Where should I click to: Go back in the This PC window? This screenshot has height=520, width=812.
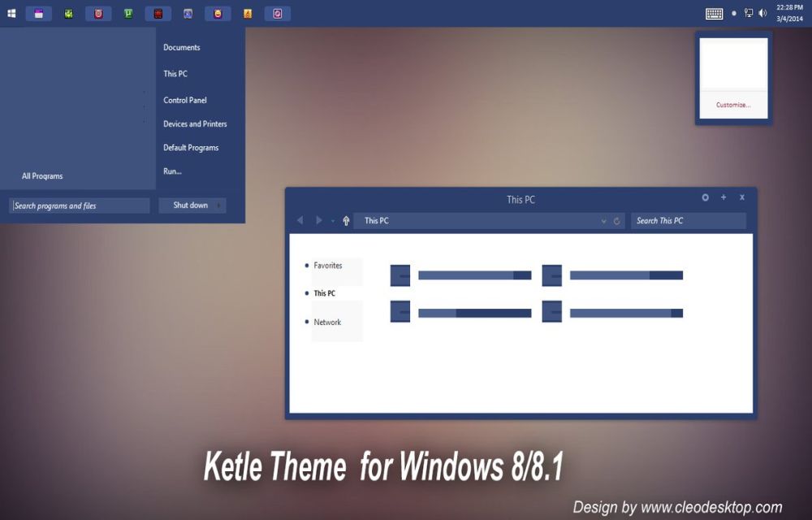[x=300, y=221]
